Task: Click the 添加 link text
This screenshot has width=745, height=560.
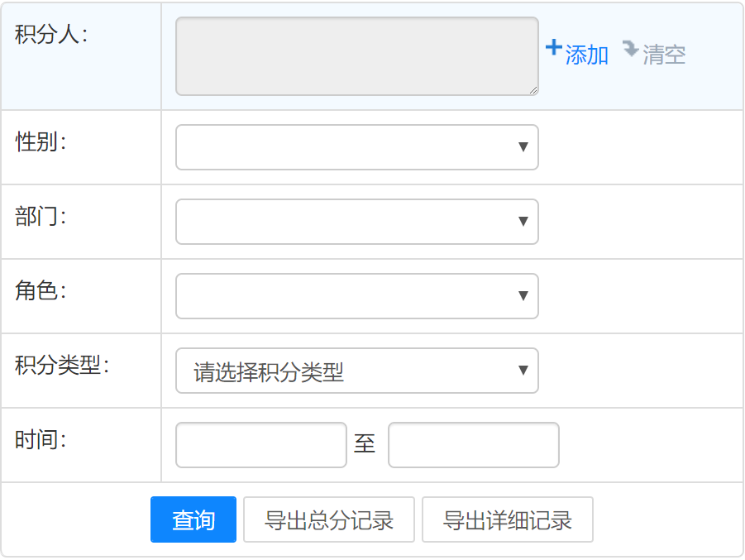Action: (x=587, y=55)
